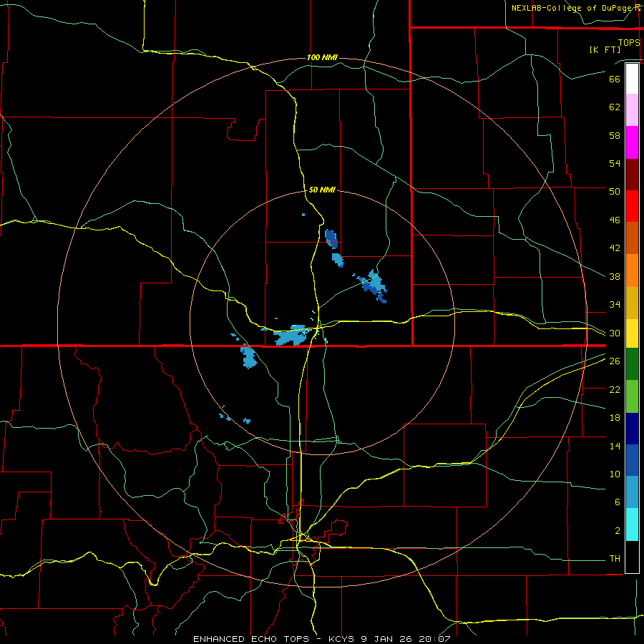
Task: Click the 62 legend label
Action: [x=615, y=107]
